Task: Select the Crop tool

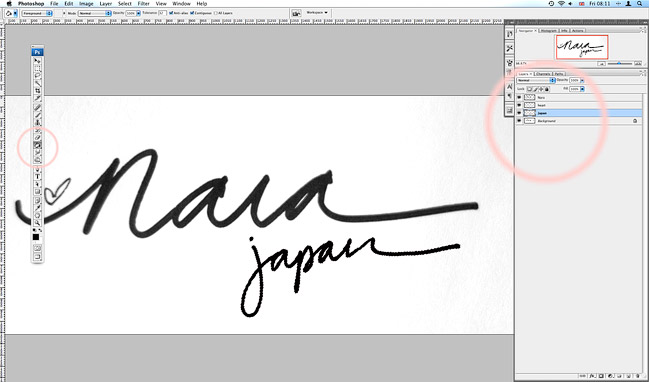Action: pyautogui.click(x=37, y=90)
